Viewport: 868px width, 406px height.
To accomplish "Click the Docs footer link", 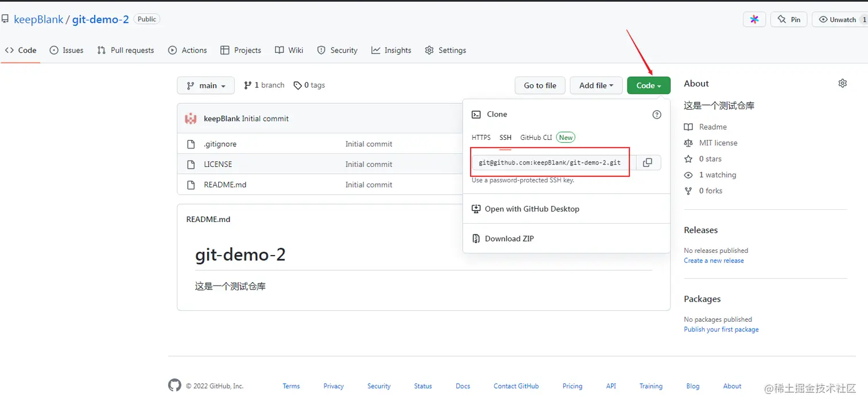I will [463, 386].
